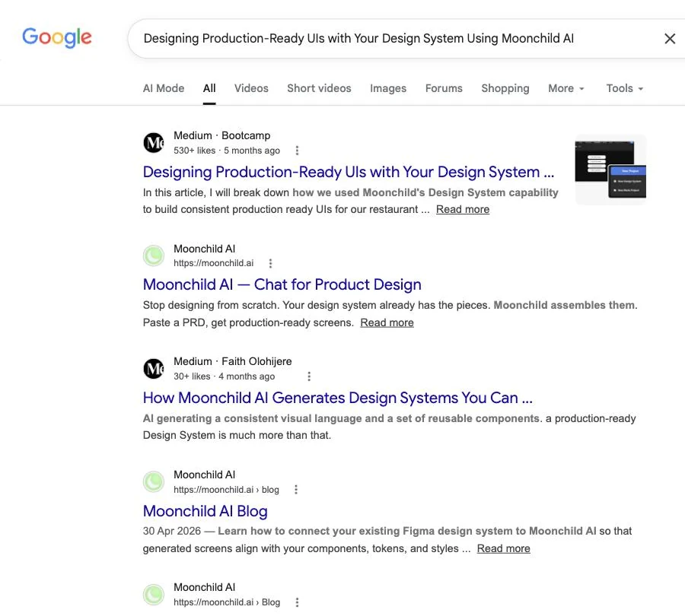Open options menu for moonchild.ai homepage result
The width and height of the screenshot is (685, 616).
(x=270, y=263)
